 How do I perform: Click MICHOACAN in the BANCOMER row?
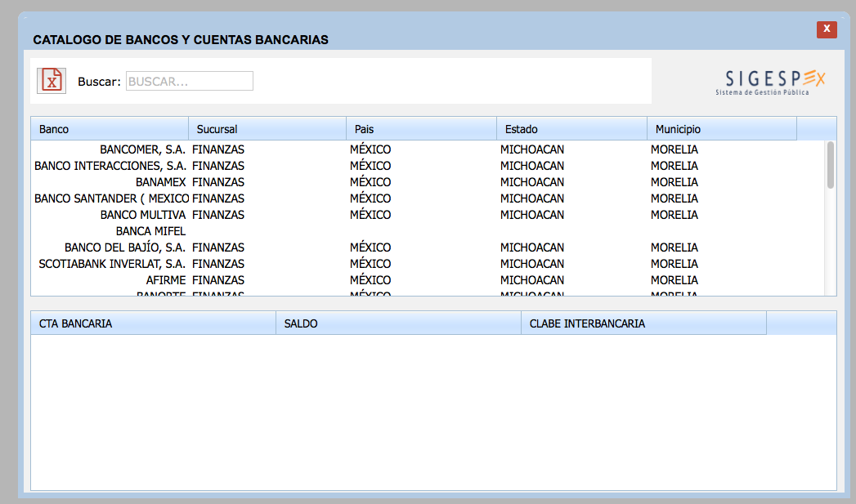click(x=532, y=149)
